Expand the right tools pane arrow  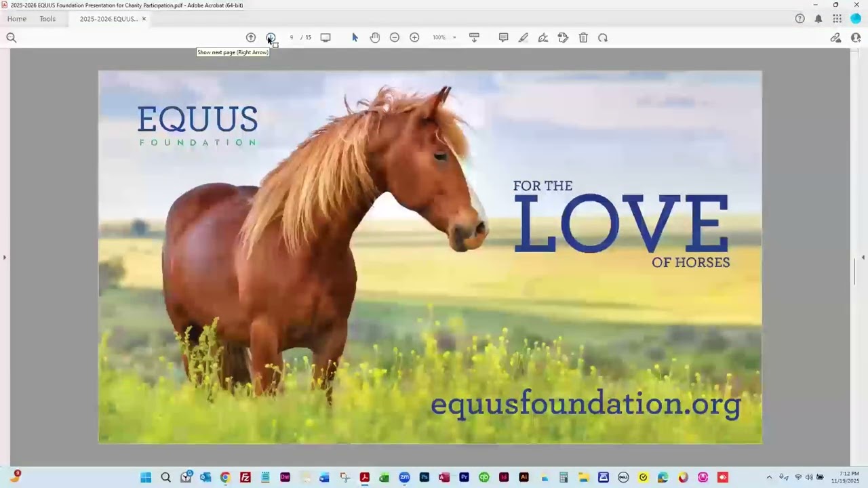[863, 257]
